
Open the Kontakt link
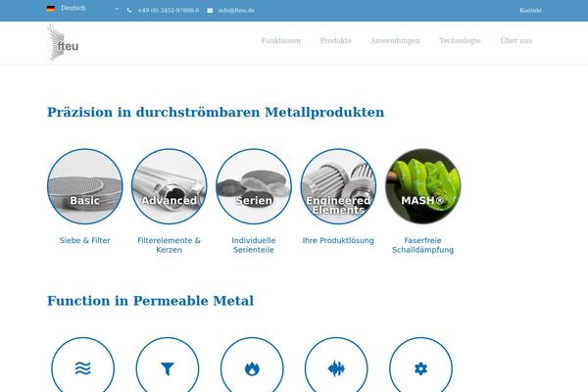tap(530, 11)
